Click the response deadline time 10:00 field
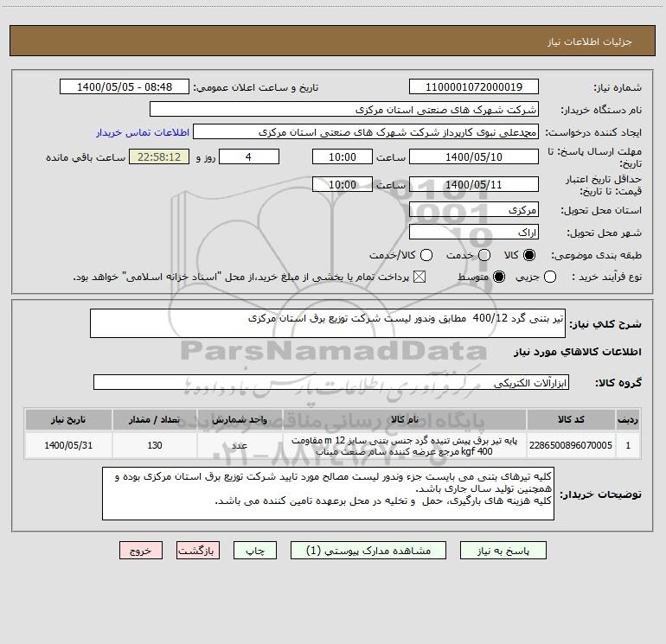This screenshot has height=644, width=666. click(343, 156)
